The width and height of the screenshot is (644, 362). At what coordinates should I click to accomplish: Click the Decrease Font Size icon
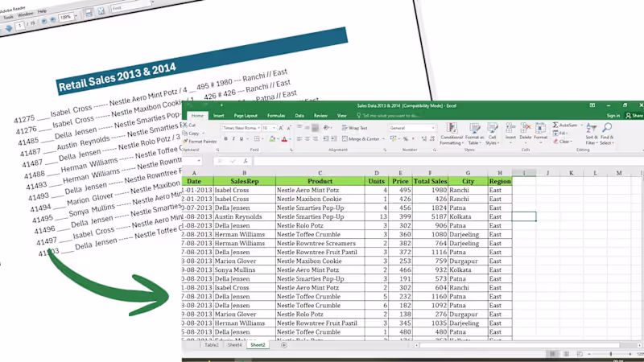pos(288,128)
